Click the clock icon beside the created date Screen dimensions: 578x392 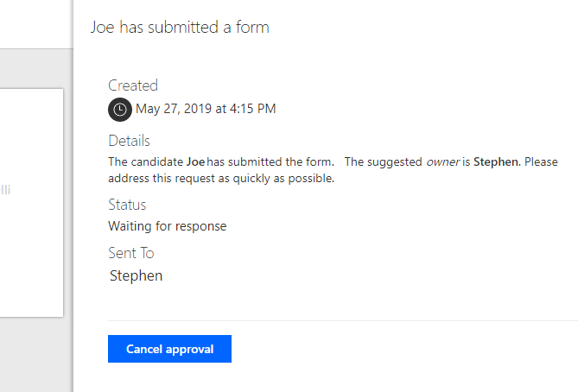(119, 110)
